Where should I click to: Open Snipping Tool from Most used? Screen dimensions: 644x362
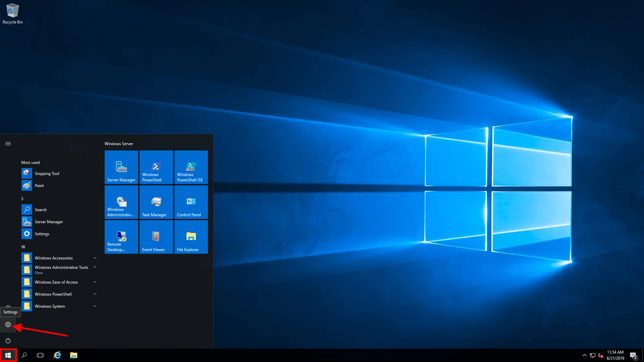(x=60, y=173)
